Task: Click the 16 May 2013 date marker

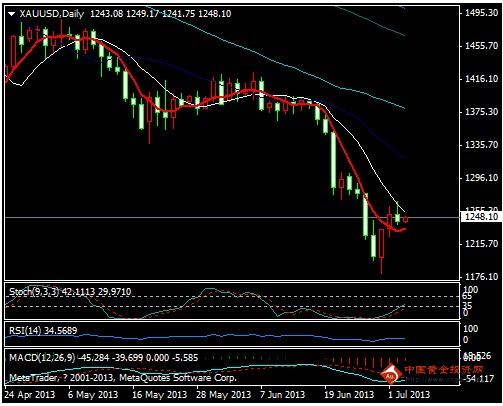Action: 159,395
